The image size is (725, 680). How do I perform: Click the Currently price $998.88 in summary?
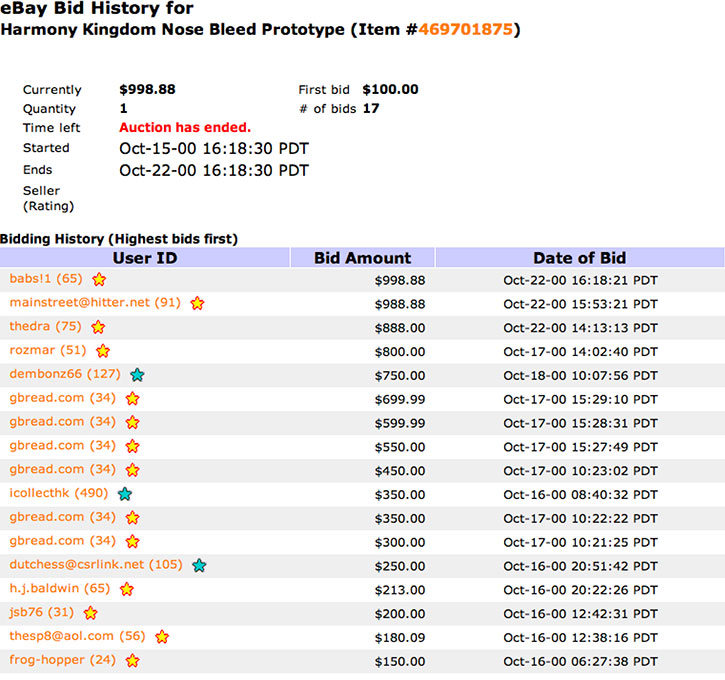147,89
